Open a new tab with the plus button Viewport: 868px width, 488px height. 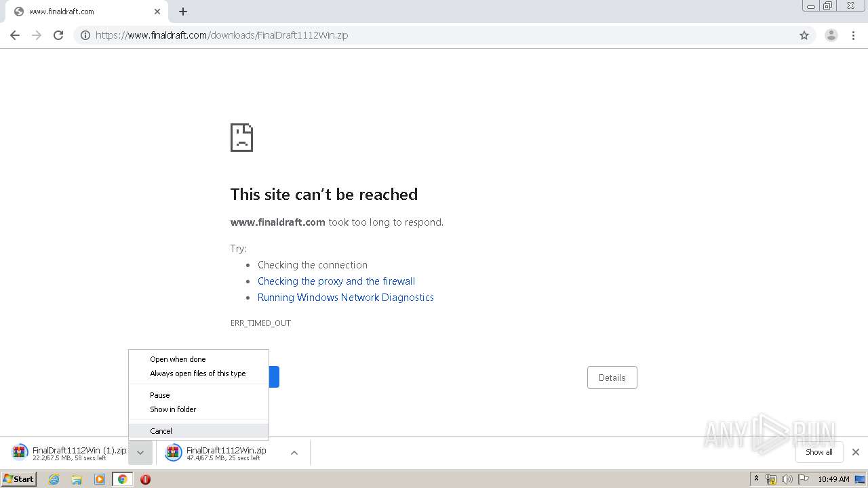pyautogui.click(x=183, y=12)
